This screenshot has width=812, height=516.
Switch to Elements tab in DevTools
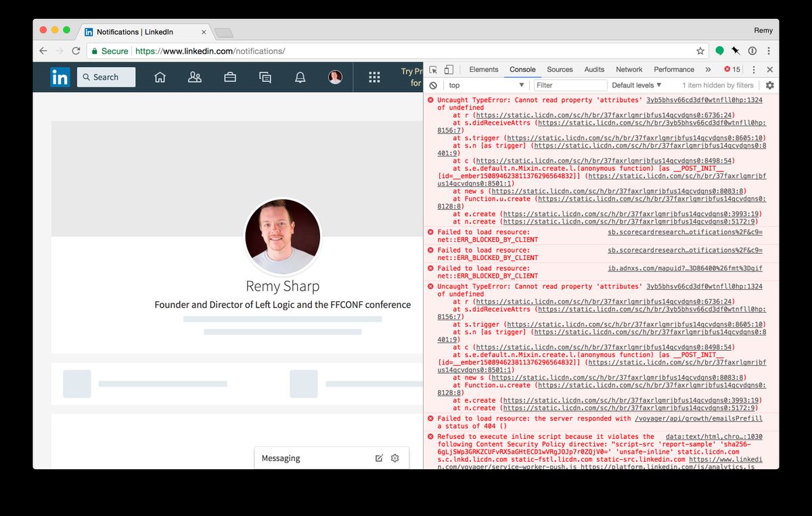(484, 70)
